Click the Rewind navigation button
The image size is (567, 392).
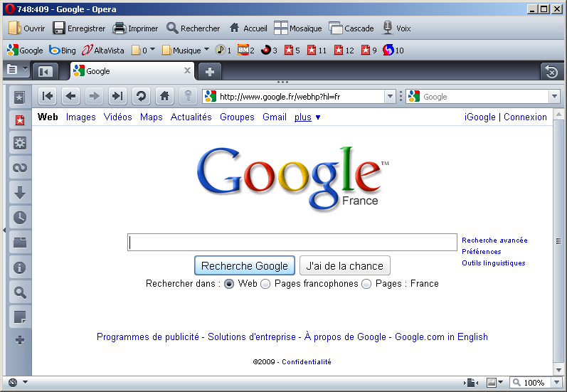[48, 96]
